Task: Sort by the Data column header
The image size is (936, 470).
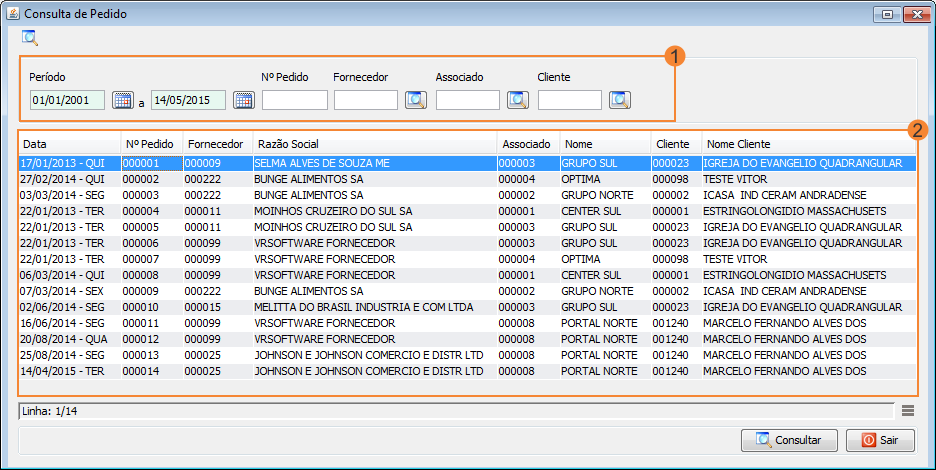Action: click(69, 144)
